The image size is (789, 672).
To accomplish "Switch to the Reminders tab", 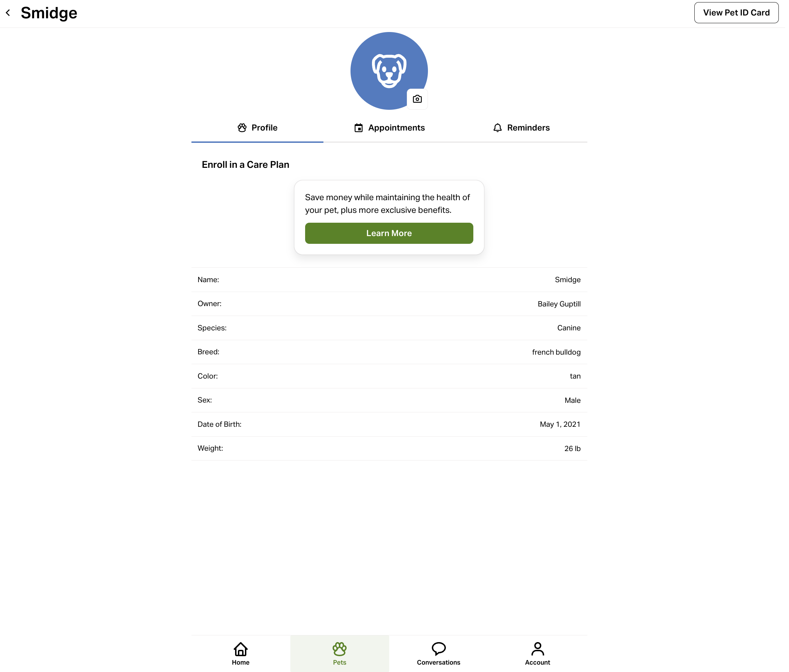I will (x=528, y=128).
